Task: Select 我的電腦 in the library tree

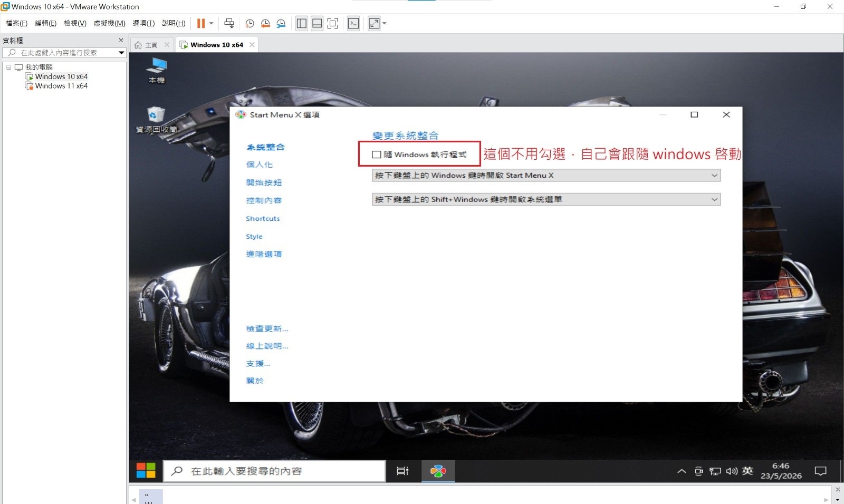Action: 39,67
